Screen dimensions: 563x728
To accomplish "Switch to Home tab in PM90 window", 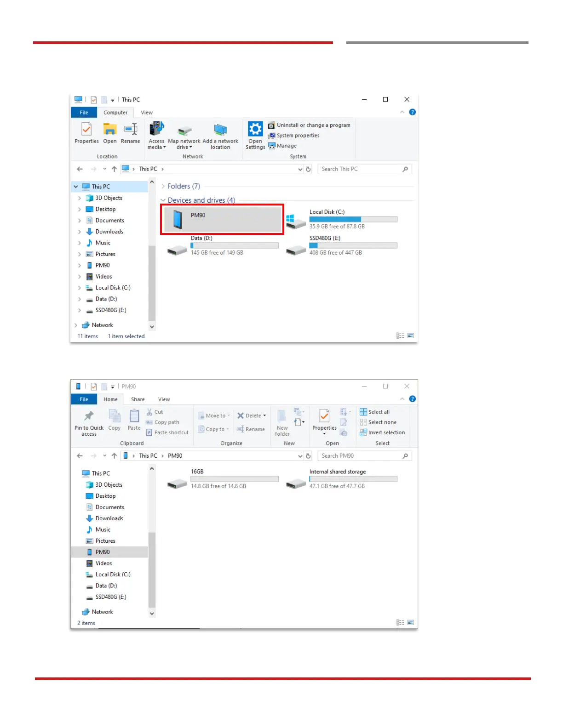I will 110,399.
